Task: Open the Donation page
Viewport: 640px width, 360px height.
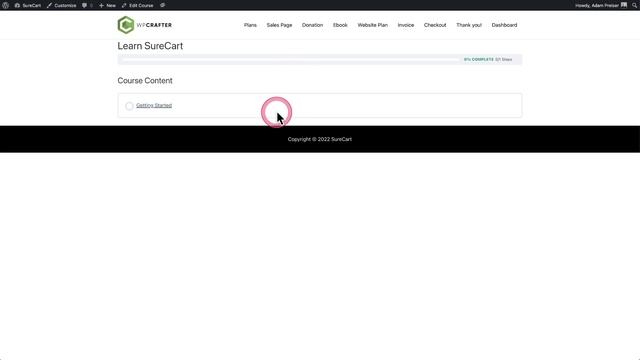Action: click(312, 25)
